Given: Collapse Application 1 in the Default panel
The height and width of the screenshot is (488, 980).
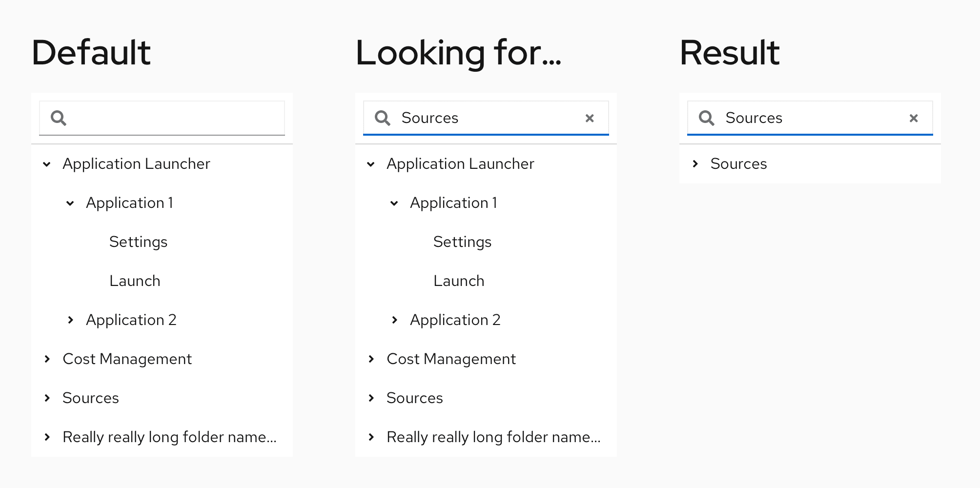Looking at the screenshot, I should pyautogui.click(x=70, y=203).
